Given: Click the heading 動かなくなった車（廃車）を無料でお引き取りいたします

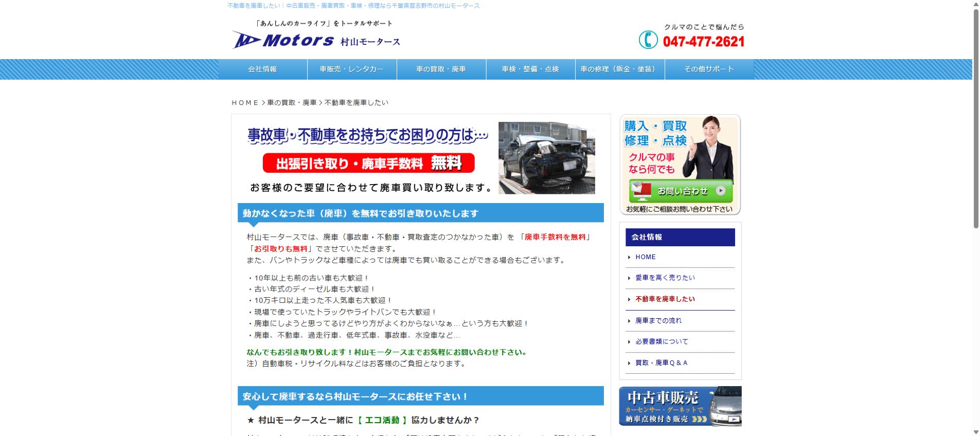Looking at the screenshot, I should click(420, 213).
